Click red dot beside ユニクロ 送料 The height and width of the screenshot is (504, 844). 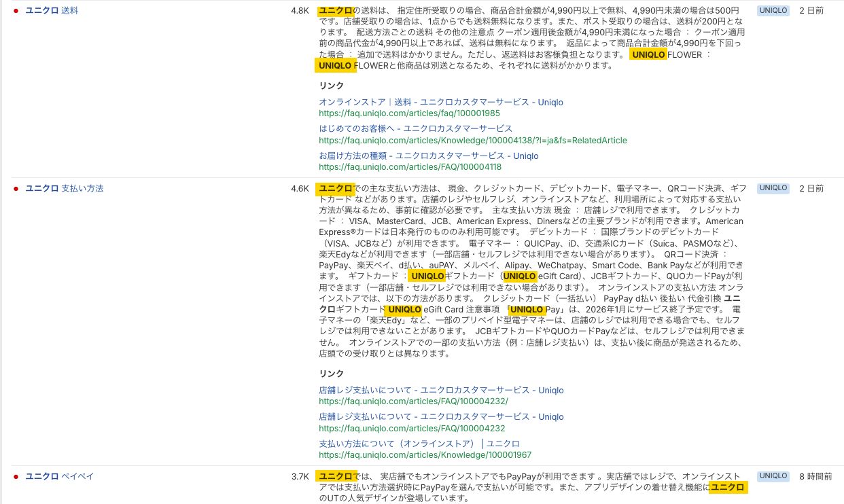(16, 12)
